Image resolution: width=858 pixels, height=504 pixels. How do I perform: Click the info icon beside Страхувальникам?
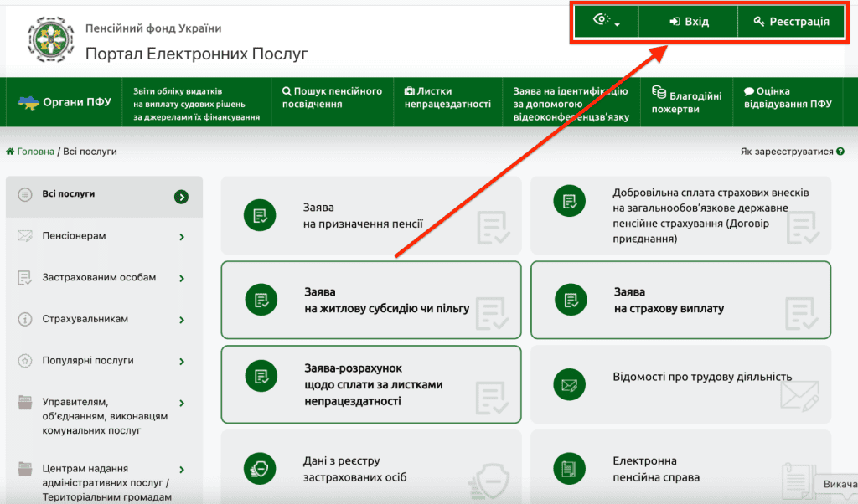(x=24, y=319)
